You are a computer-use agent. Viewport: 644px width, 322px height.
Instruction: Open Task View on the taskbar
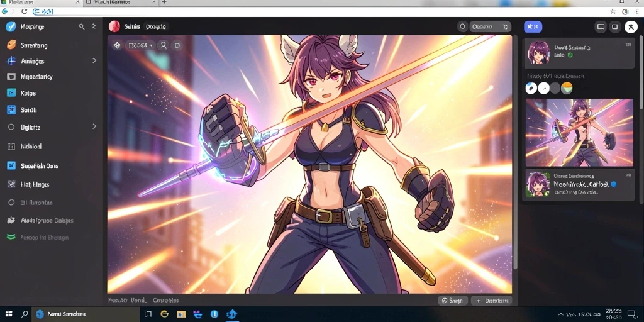[148, 314]
